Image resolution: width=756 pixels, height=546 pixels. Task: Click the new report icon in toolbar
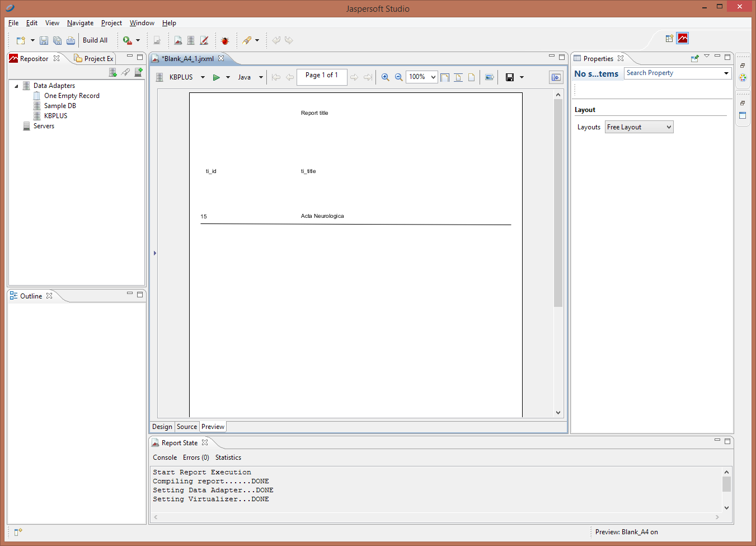[x=178, y=40]
